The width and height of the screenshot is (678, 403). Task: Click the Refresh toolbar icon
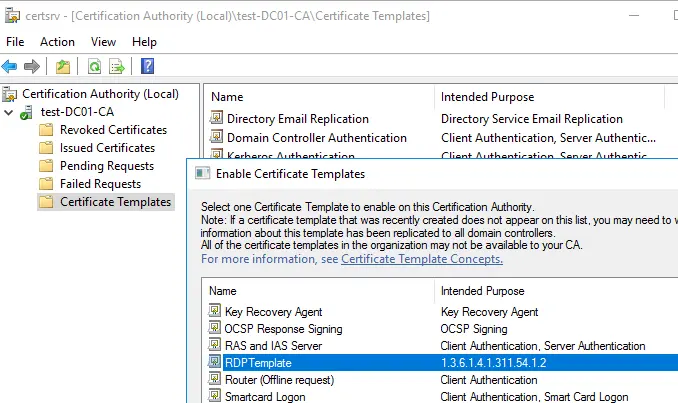coord(94,67)
